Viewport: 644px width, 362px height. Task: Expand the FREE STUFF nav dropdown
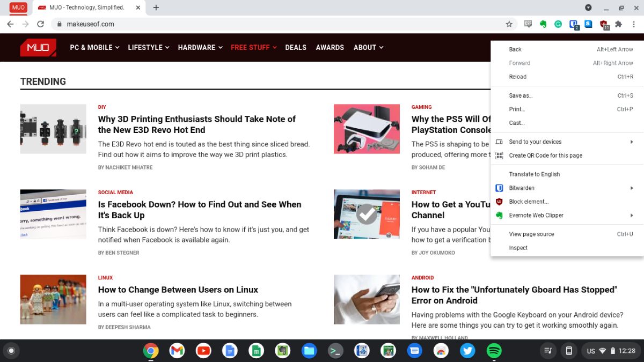[x=254, y=47]
